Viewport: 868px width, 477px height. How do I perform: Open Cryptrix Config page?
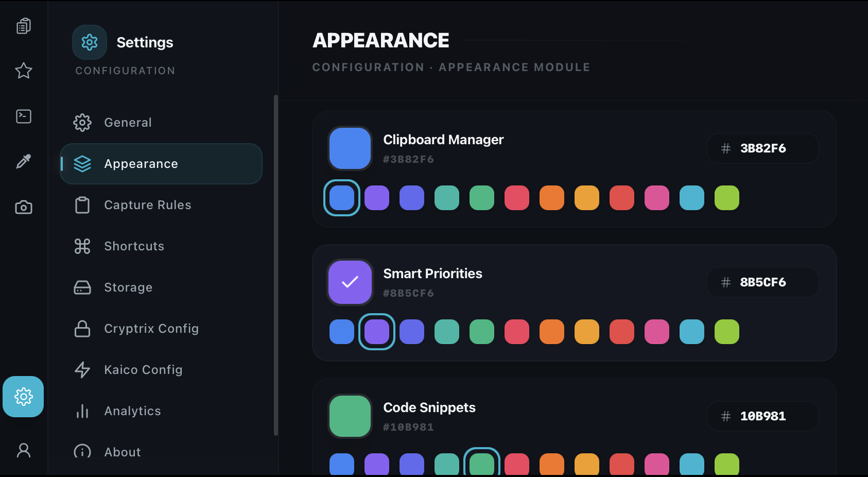click(x=161, y=329)
